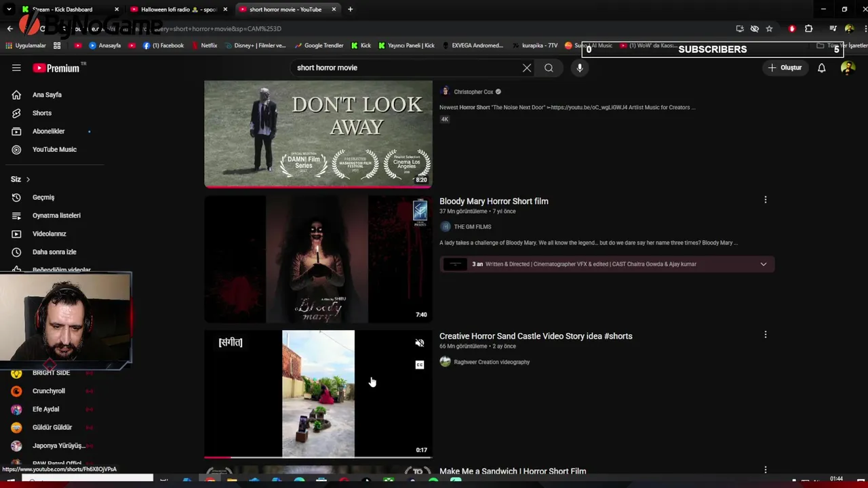Open the YouTube account avatar menu
Viewport: 868px width, 488px height.
point(848,68)
